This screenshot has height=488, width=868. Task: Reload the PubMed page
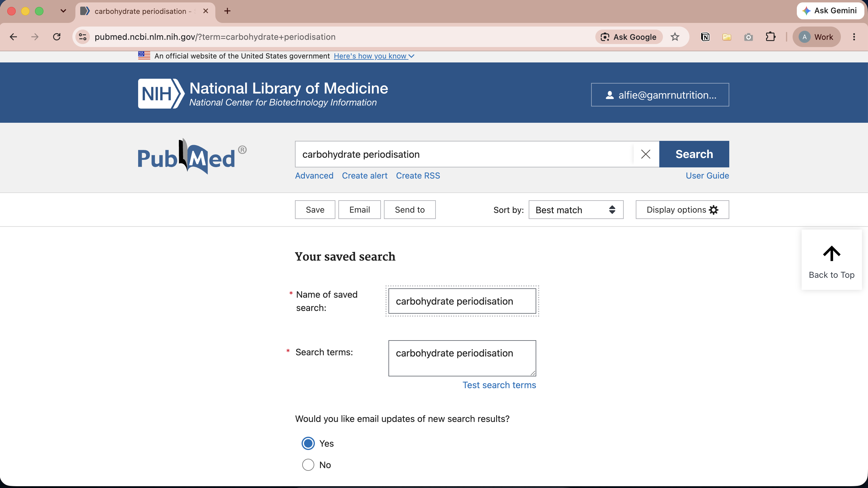click(57, 37)
